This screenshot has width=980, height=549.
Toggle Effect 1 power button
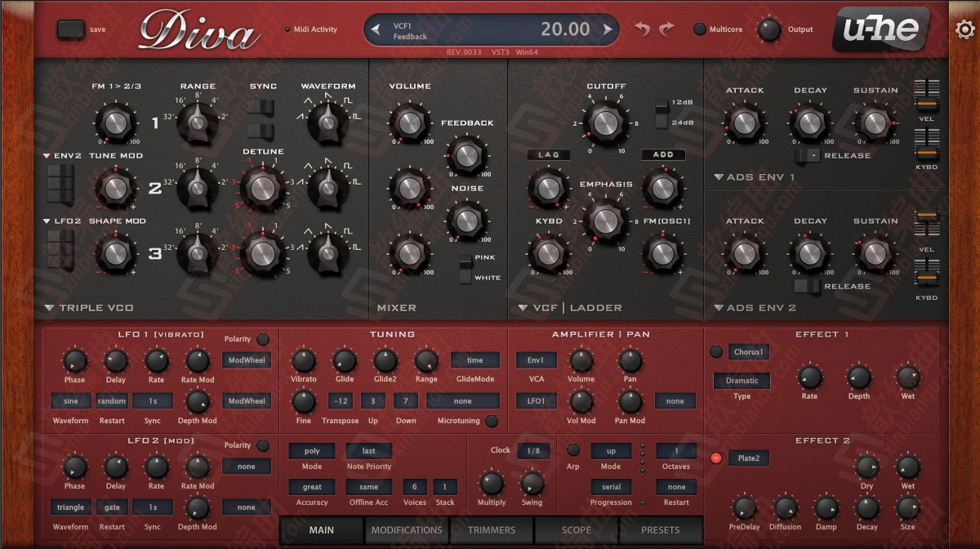click(716, 352)
